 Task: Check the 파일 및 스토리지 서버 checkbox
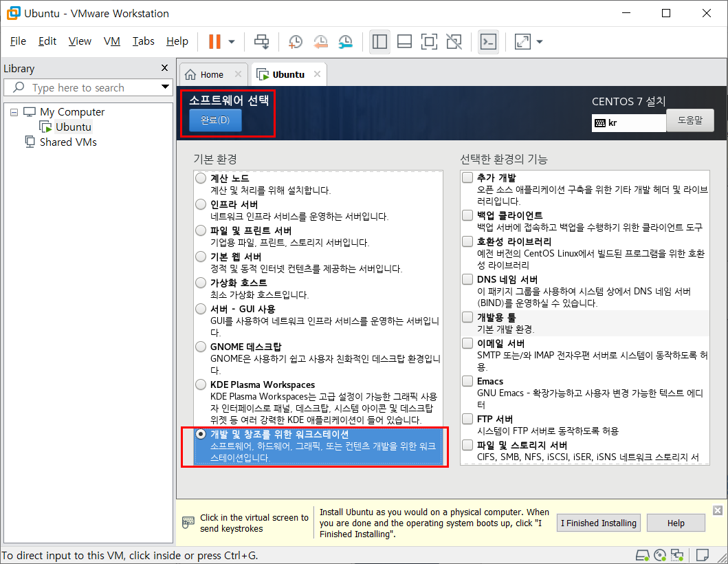(467, 445)
